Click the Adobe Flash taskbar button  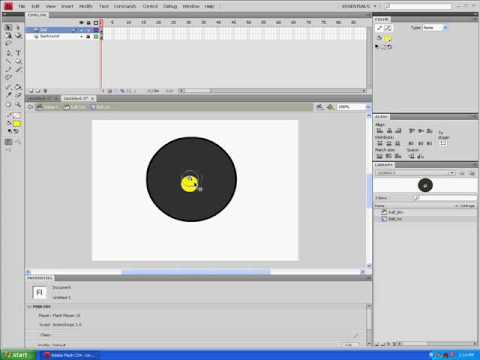(71, 355)
